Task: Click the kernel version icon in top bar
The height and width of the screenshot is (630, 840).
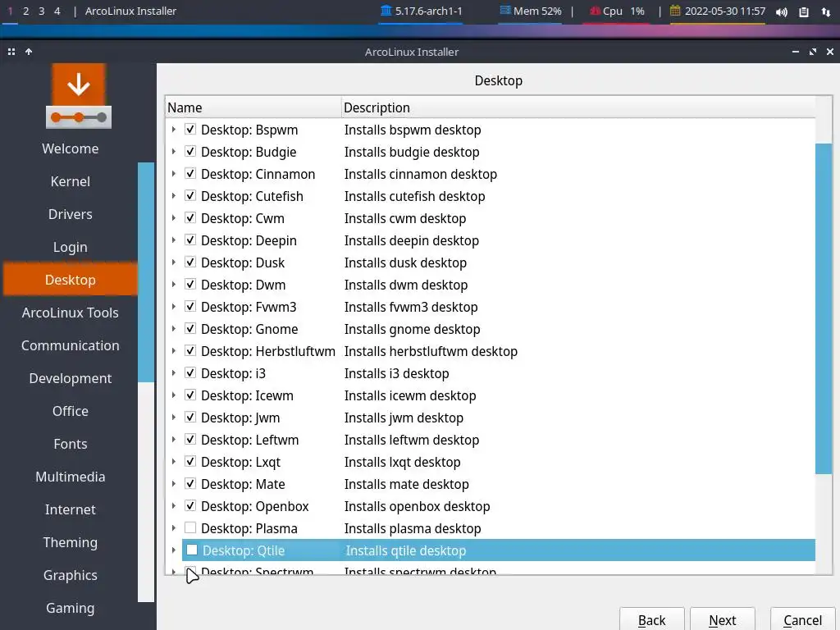Action: click(x=386, y=11)
